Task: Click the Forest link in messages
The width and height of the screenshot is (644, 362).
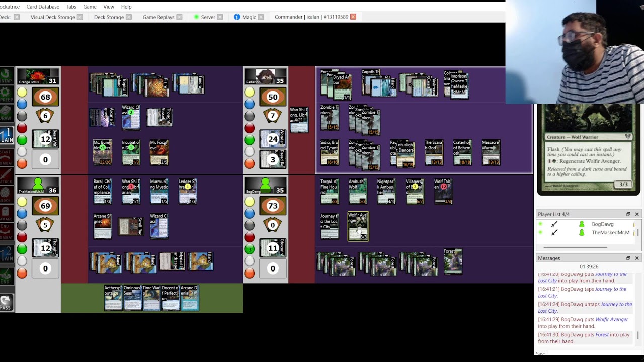Action: click(x=602, y=335)
